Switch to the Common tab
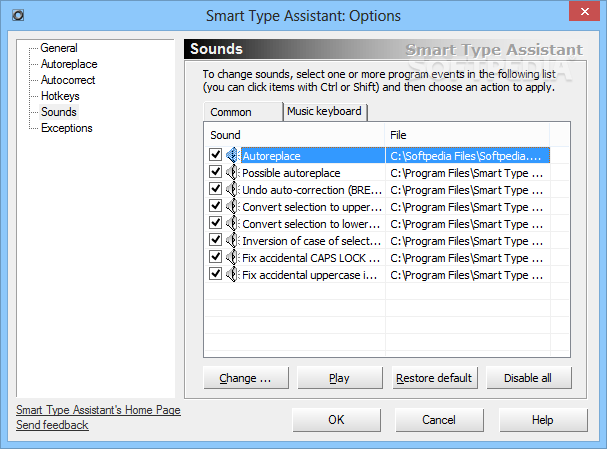607x449 pixels. point(243,112)
